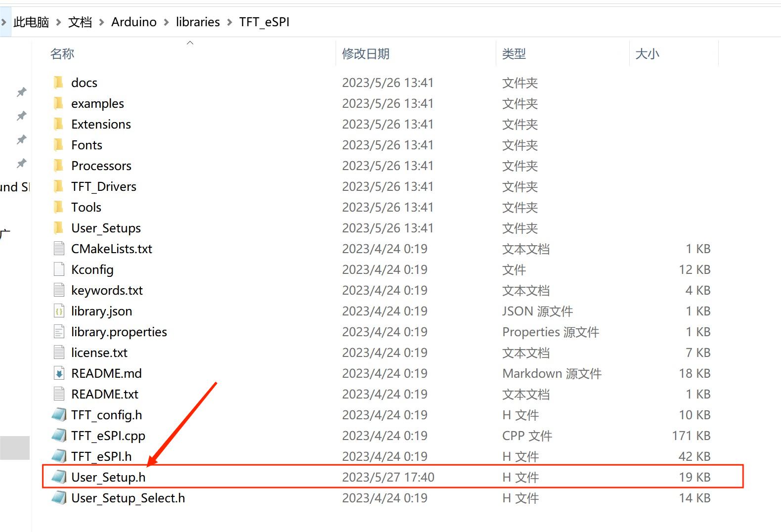Select the TFT_config.h file icon
781x532 pixels.
[59, 415]
